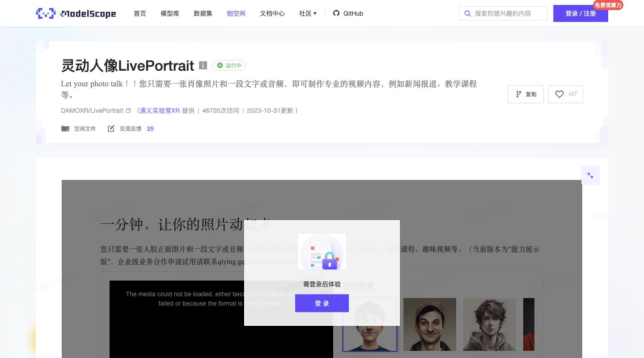Click the 登录 / 注册 button
The image size is (644, 358).
point(580,13)
